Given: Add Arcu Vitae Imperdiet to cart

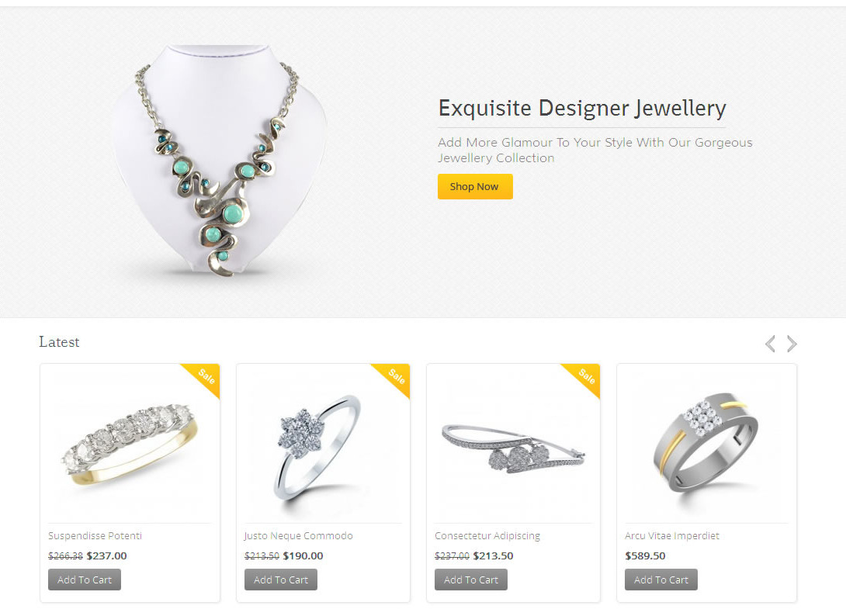Looking at the screenshot, I should tap(661, 580).
